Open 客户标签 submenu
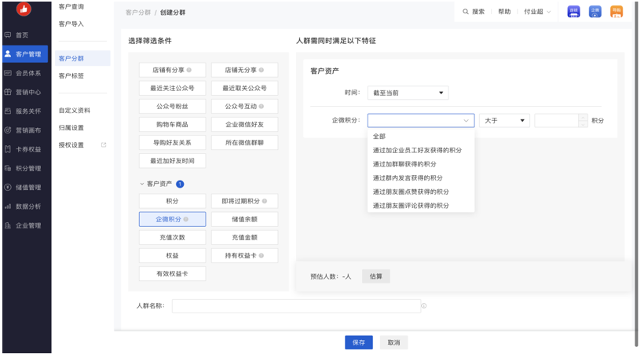Image resolution: width=644 pixels, height=358 pixels. pos(71,75)
